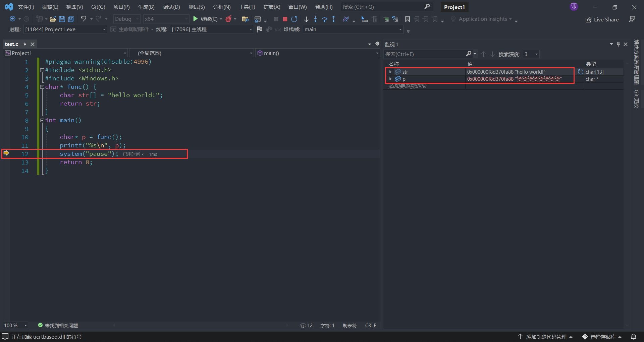Collapse the func() code block
Screen dimensions: 644x342
click(x=42, y=87)
